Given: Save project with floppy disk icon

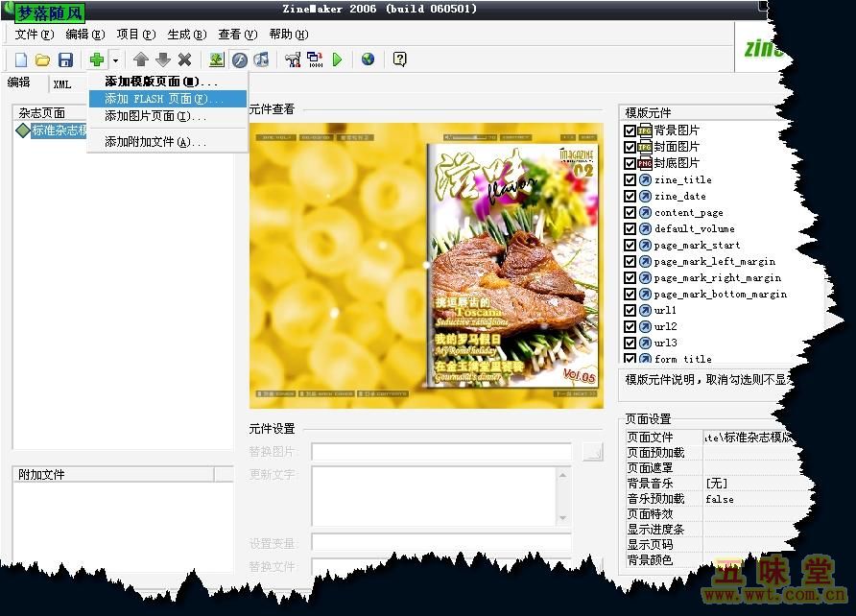Looking at the screenshot, I should tap(65, 59).
